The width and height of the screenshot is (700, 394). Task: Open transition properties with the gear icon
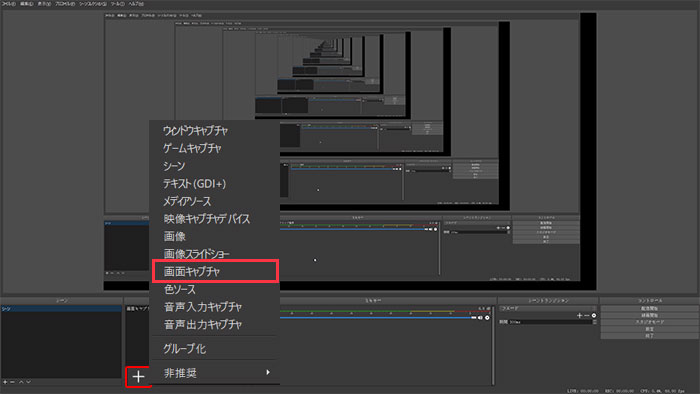[x=594, y=315]
